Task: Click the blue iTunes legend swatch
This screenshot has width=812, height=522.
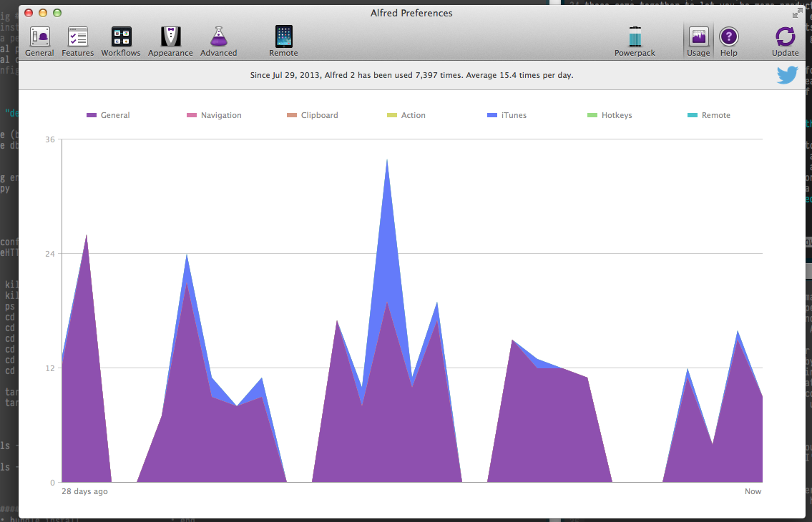Action: 492,115
